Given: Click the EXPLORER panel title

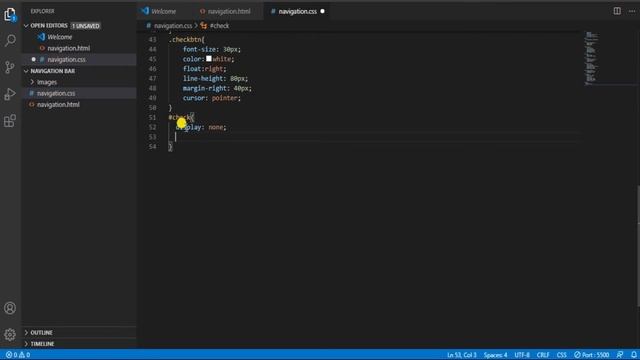Looking at the screenshot, I should click(42, 11).
